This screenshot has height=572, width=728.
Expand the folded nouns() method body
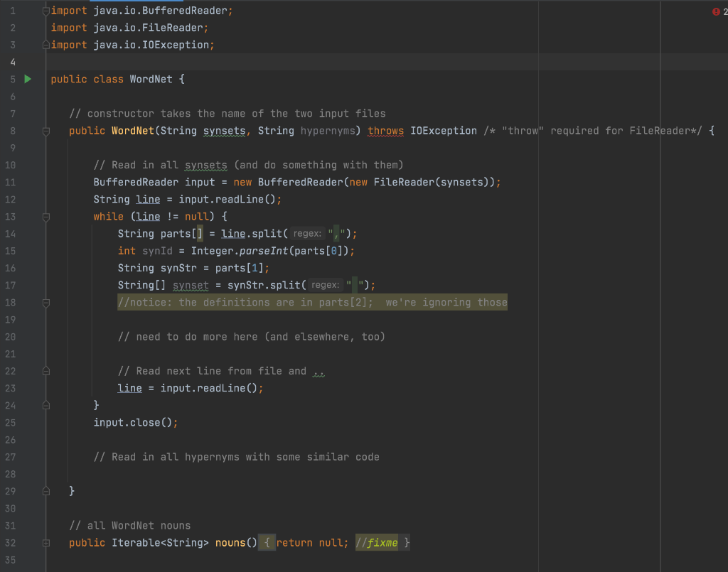(45, 542)
